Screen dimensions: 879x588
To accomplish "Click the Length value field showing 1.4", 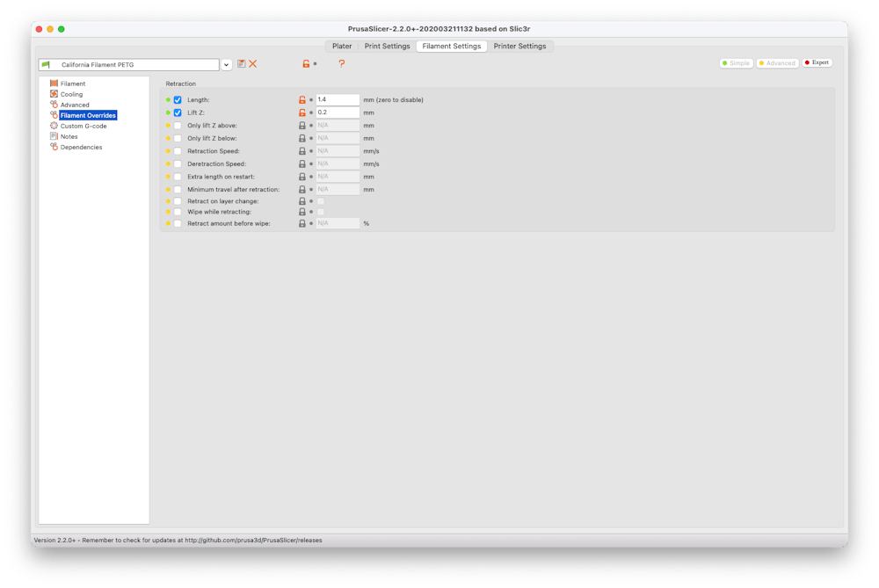I will tap(338, 100).
